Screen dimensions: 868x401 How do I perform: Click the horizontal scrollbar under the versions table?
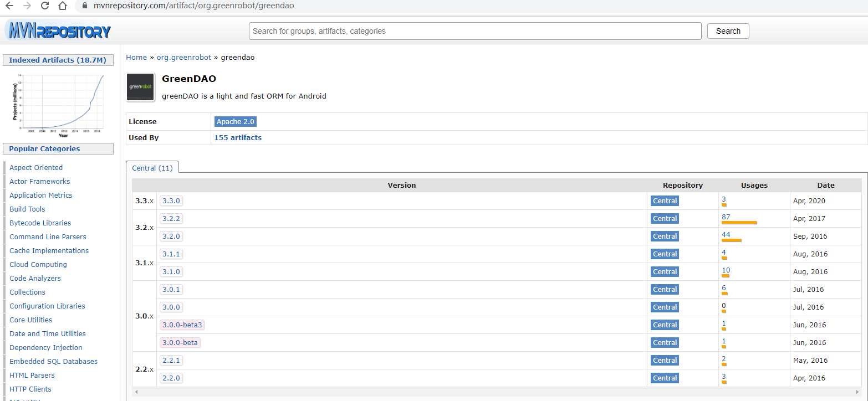(497, 392)
